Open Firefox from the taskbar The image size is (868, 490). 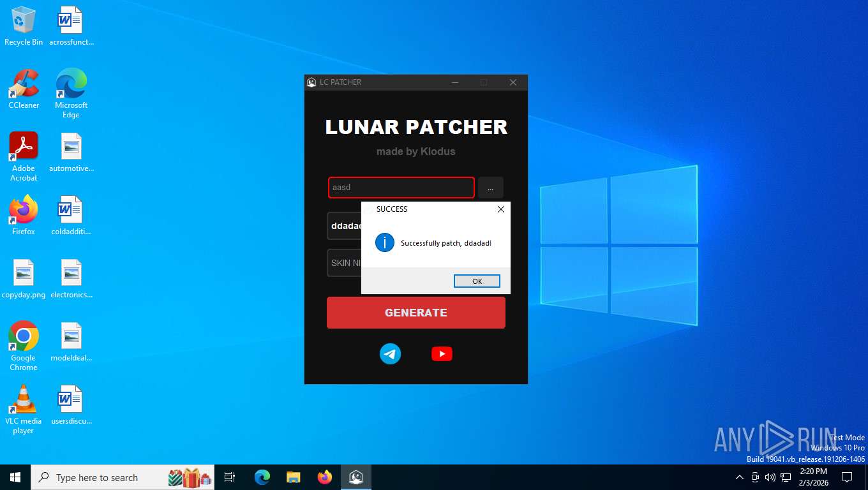point(325,477)
